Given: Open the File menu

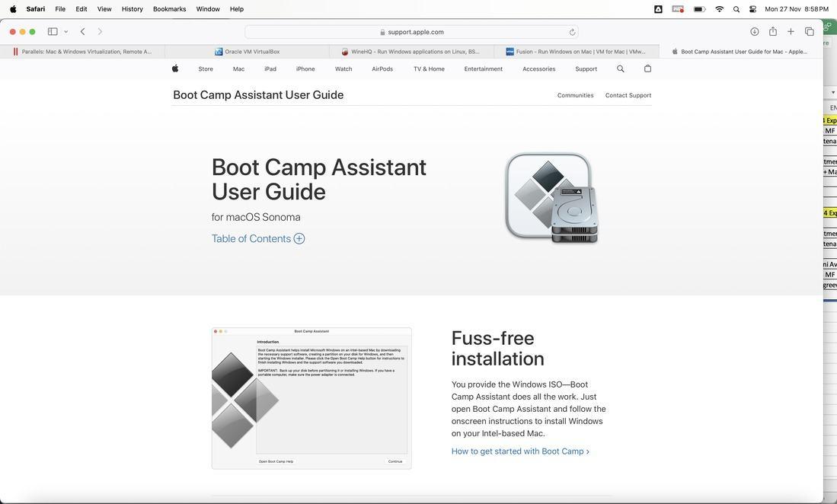Looking at the screenshot, I should tap(60, 9).
